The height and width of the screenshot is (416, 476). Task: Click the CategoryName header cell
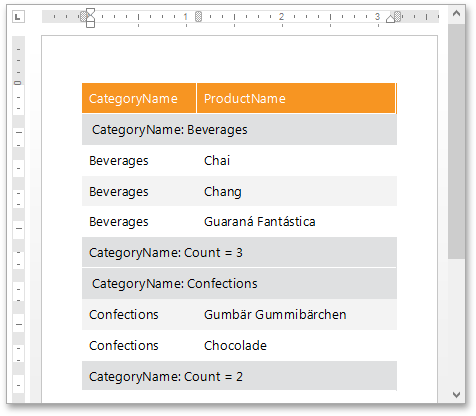139,98
